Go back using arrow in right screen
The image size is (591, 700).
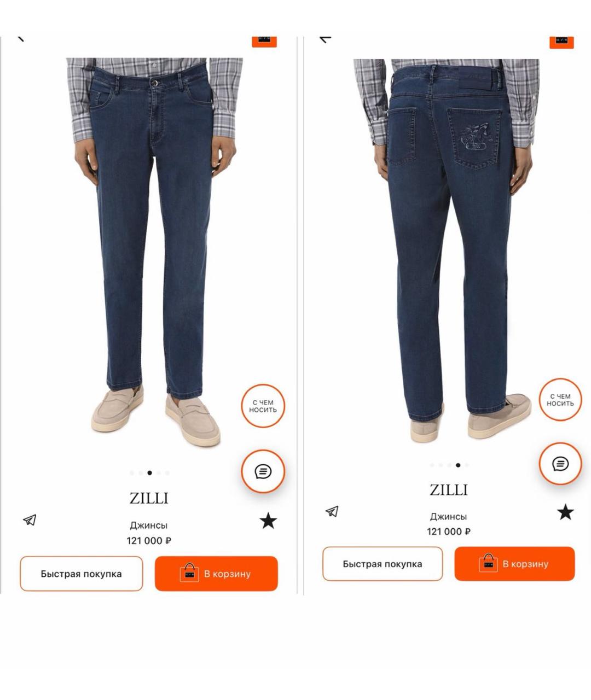coord(326,38)
